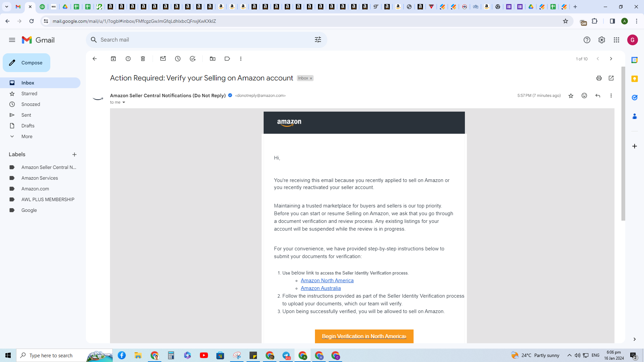Go back to inbox list arrow
Screen dimensions: 644x362
click(95, 59)
